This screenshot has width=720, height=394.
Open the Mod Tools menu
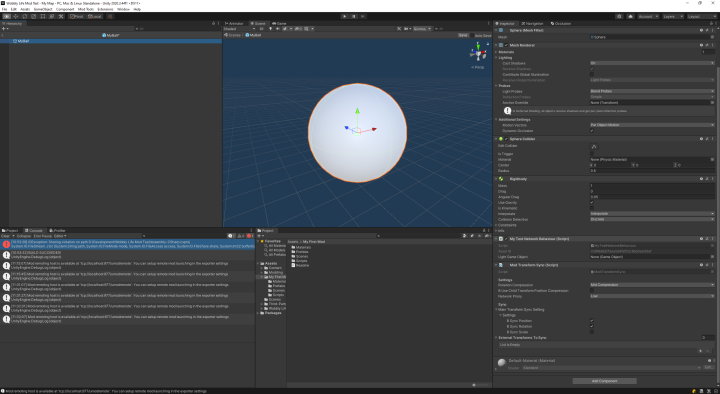click(86, 9)
